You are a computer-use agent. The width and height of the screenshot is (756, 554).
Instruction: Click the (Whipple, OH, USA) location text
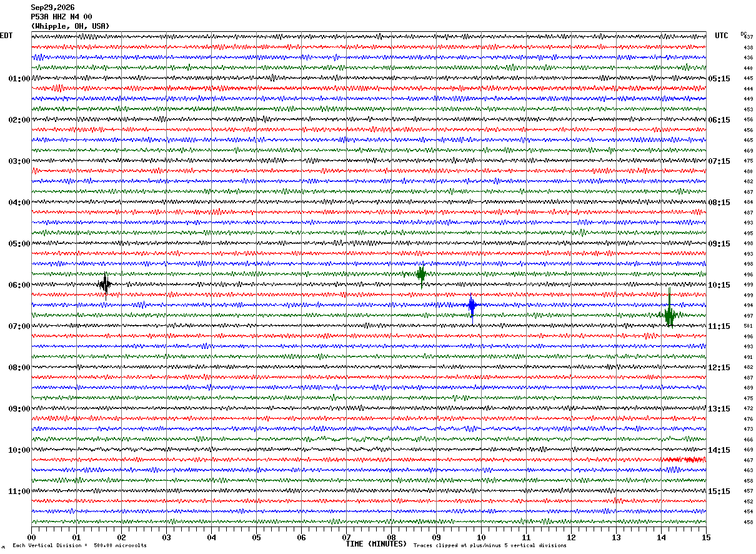coord(70,26)
